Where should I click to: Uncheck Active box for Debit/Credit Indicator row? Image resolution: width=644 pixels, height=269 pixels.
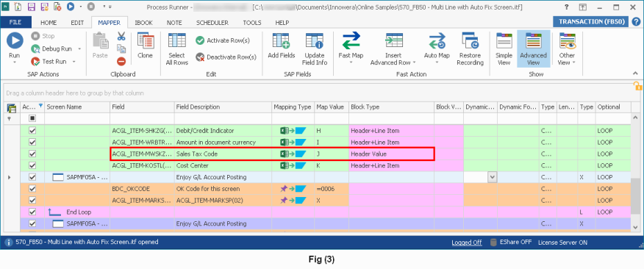pyautogui.click(x=32, y=131)
